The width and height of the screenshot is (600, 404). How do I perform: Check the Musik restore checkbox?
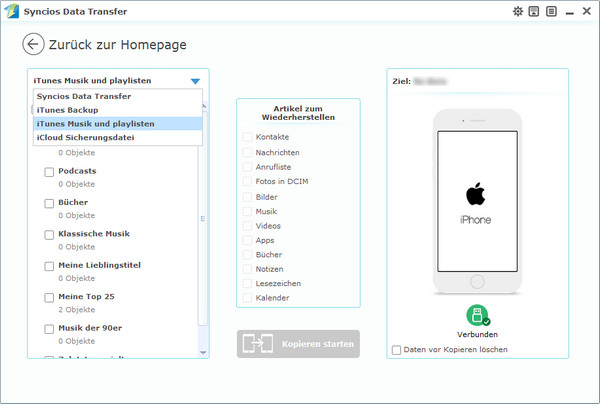click(x=247, y=212)
